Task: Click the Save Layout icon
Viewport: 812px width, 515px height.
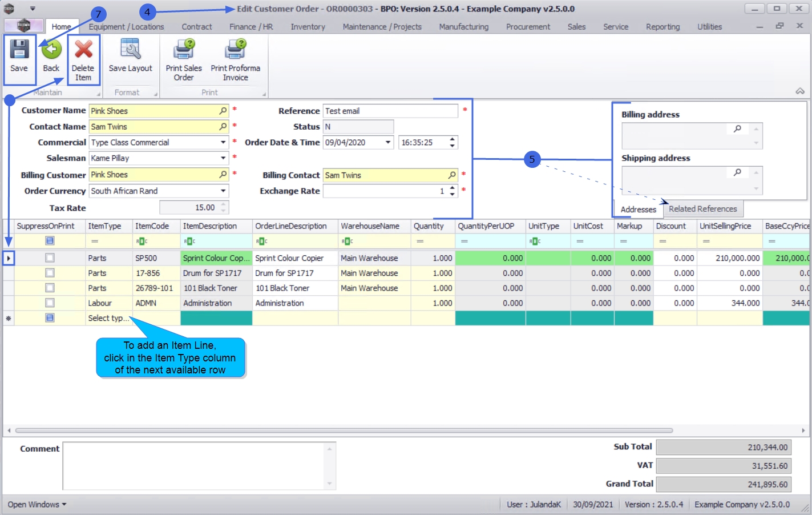Action: point(130,50)
